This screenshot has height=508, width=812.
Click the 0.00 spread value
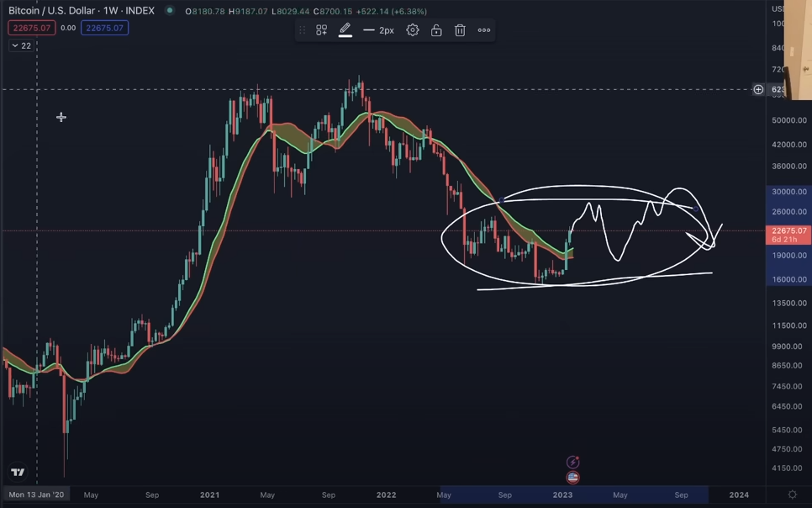pos(68,28)
